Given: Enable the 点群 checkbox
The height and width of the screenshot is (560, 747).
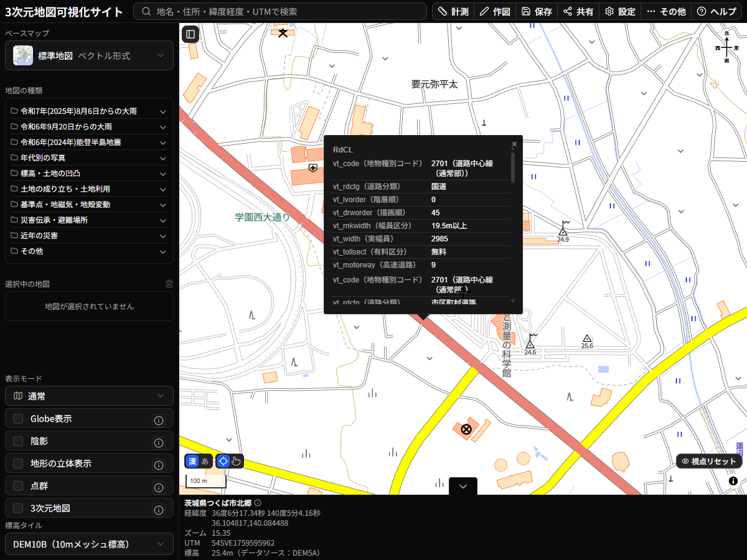Looking at the screenshot, I should pyautogui.click(x=18, y=486).
